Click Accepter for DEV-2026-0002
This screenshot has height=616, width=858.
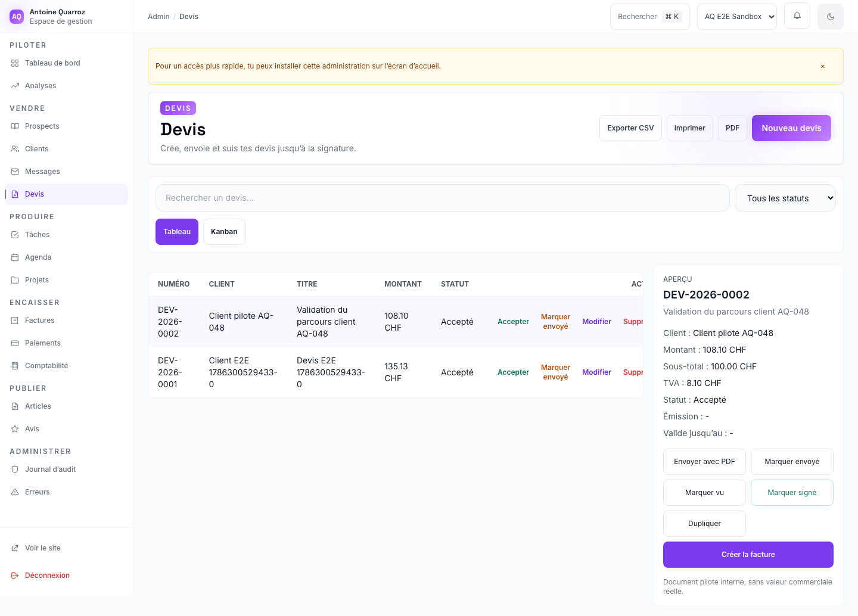pos(513,322)
